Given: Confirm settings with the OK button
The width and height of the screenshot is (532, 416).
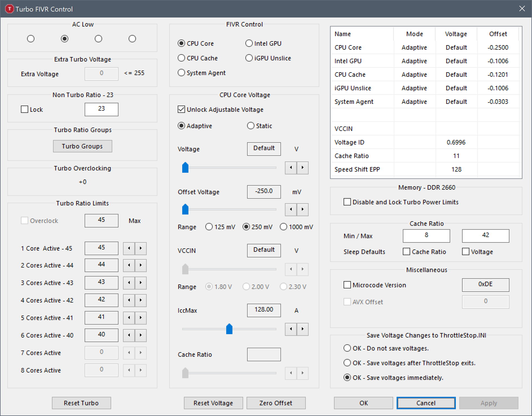Looking at the screenshot, I should point(364,403).
